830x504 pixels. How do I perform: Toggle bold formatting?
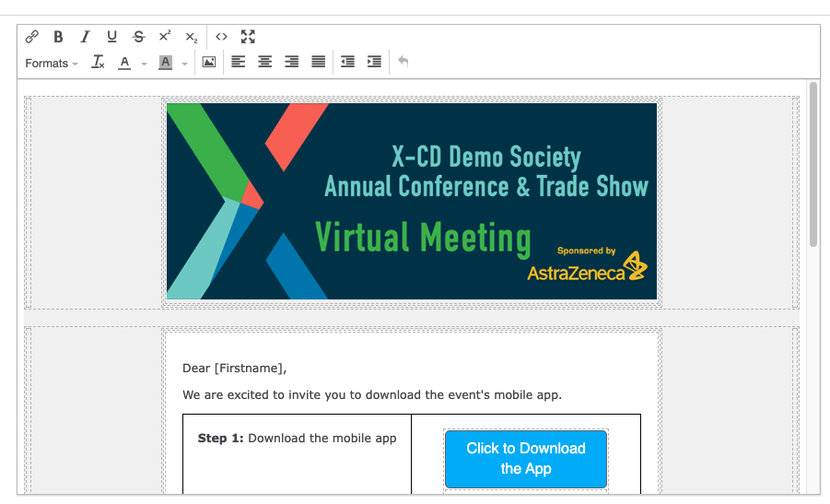pos(58,37)
